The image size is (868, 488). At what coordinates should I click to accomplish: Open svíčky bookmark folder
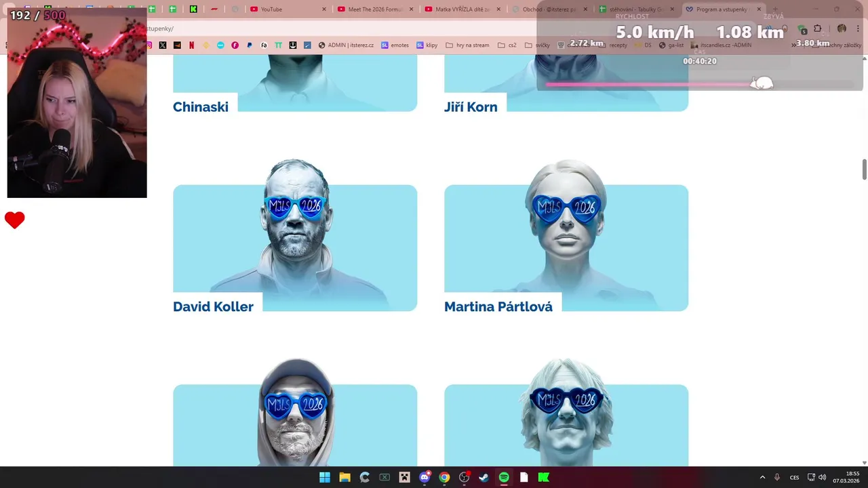pyautogui.click(x=537, y=45)
